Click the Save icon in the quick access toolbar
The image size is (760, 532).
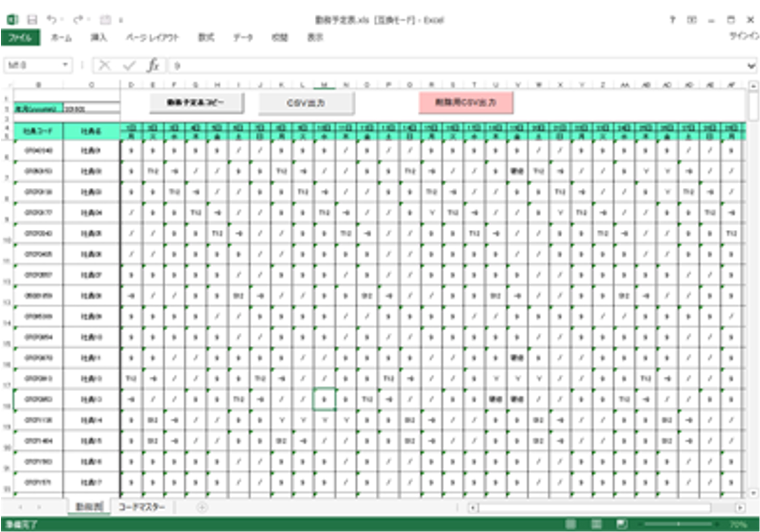pyautogui.click(x=32, y=20)
